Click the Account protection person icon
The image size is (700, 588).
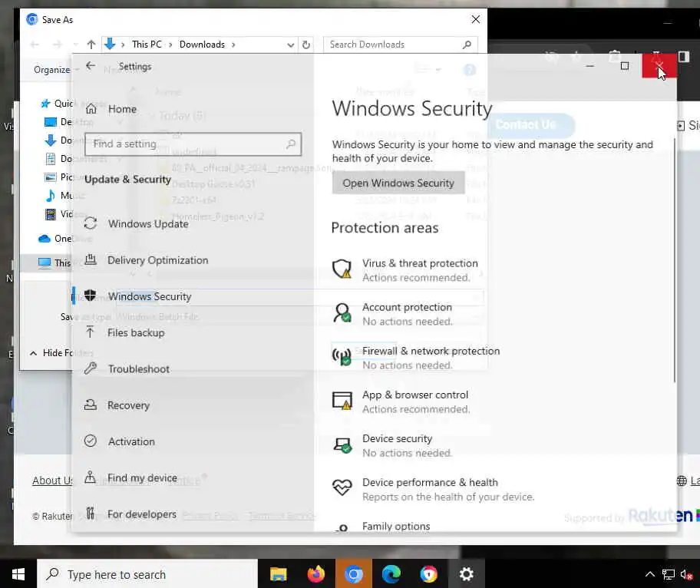(x=342, y=312)
